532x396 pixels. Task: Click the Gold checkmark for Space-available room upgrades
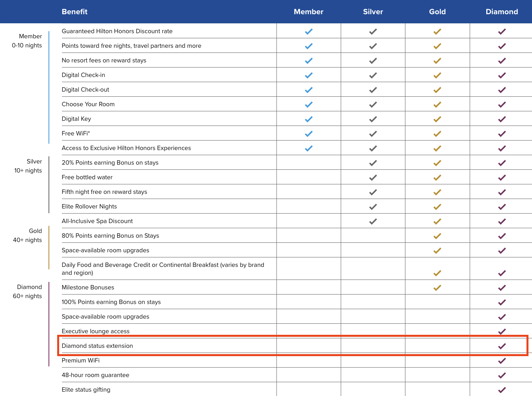click(437, 251)
